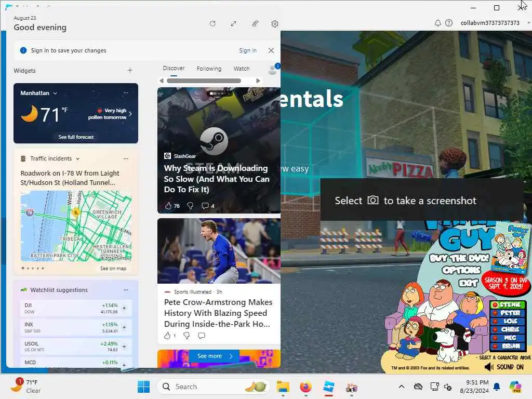This screenshot has width=532, height=399.
Task: Add DJI to watchlist
Action: point(124,308)
